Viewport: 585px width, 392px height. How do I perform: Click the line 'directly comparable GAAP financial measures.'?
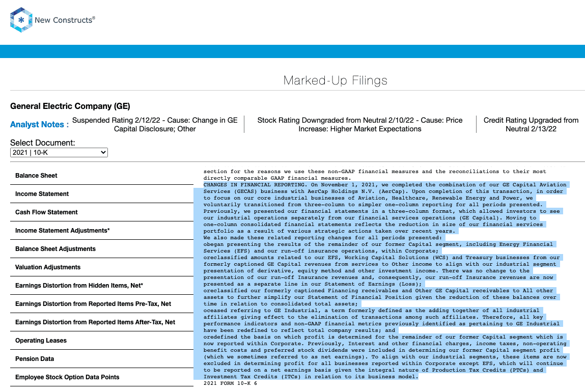point(277,178)
